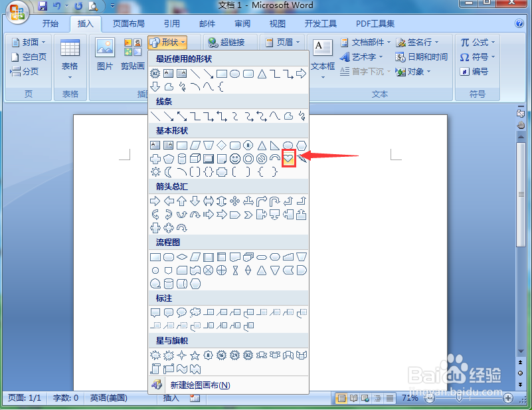Select the moon shape in basic shapes
This screenshot has width=532, height=410.
pos(168,172)
